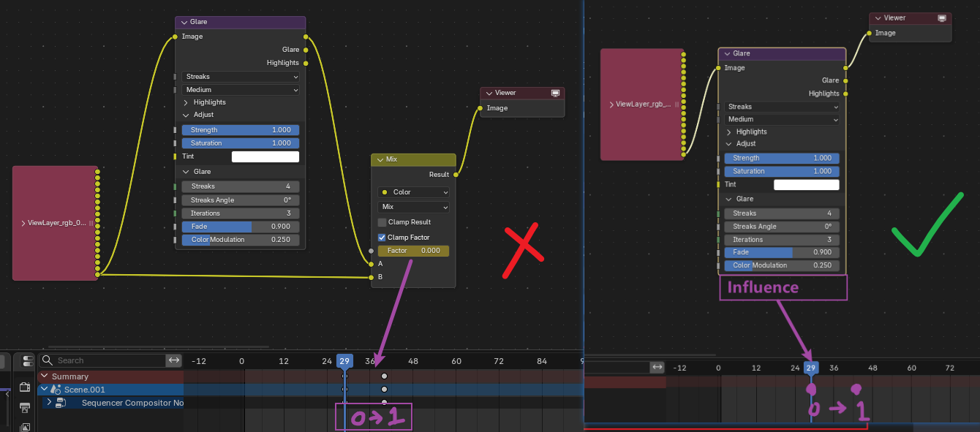Click the Scene.001 scene icon

coord(55,390)
